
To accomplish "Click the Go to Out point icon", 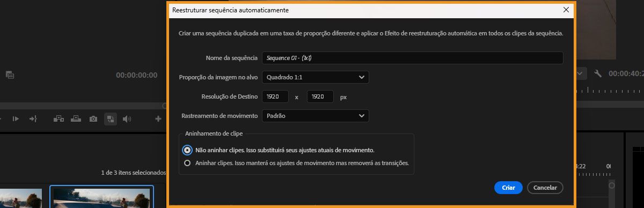I will tap(33, 118).
